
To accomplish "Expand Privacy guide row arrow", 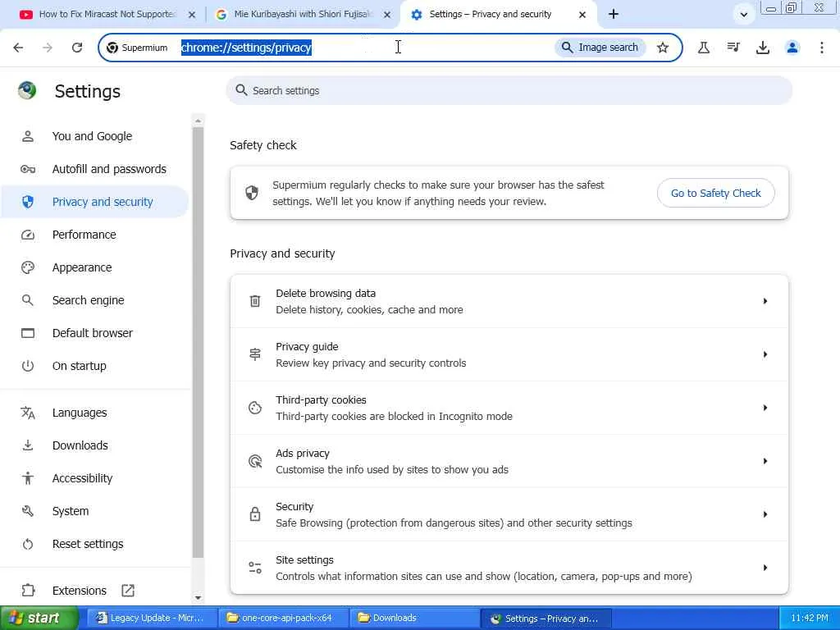I will 765,354.
